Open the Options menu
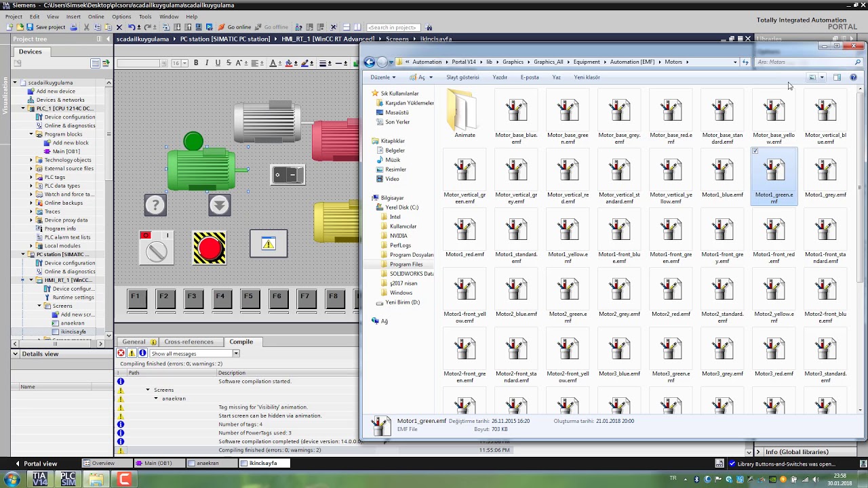Viewport: 868px width, 488px height. click(121, 16)
